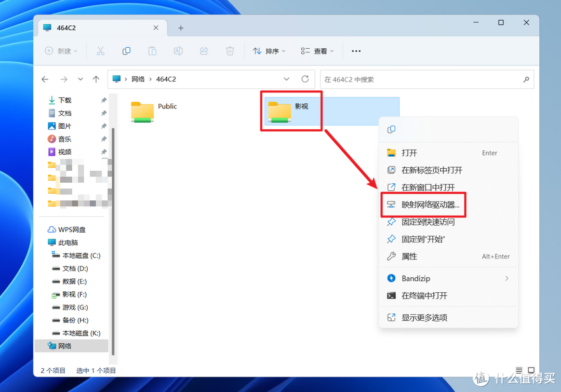Go up one folder level
This screenshot has height=392, width=561.
point(96,79)
